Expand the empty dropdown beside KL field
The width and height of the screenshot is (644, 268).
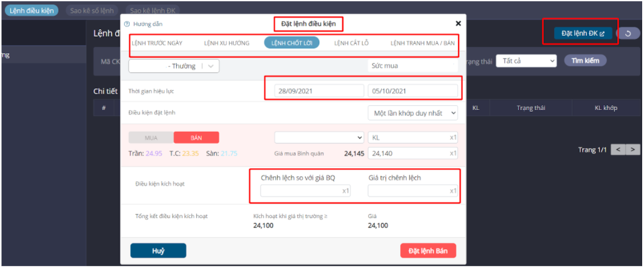(x=319, y=138)
